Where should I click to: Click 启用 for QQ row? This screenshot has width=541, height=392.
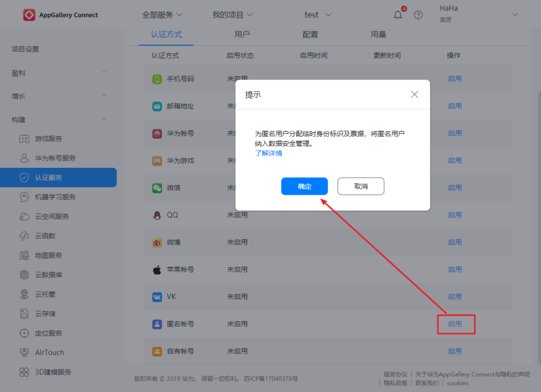click(x=454, y=215)
